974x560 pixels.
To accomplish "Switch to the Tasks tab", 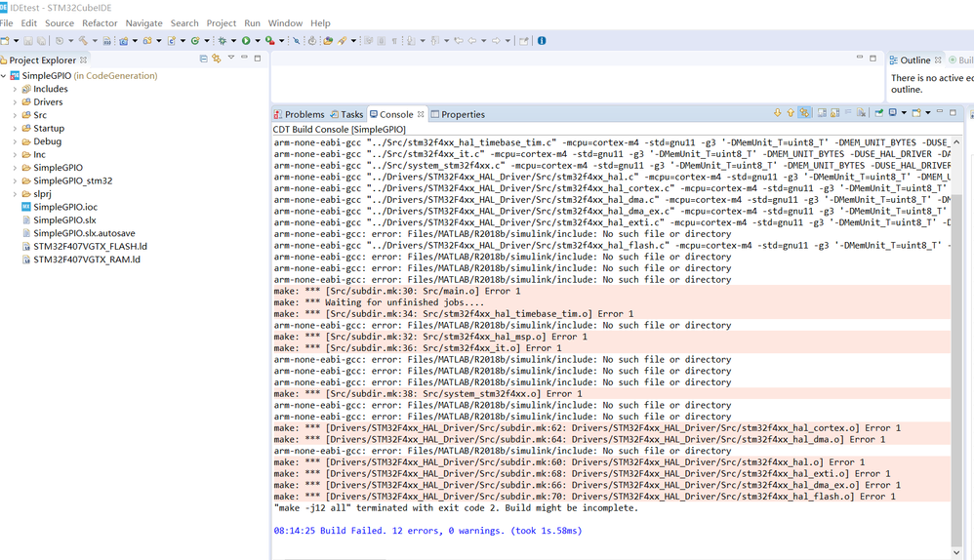I will [346, 114].
